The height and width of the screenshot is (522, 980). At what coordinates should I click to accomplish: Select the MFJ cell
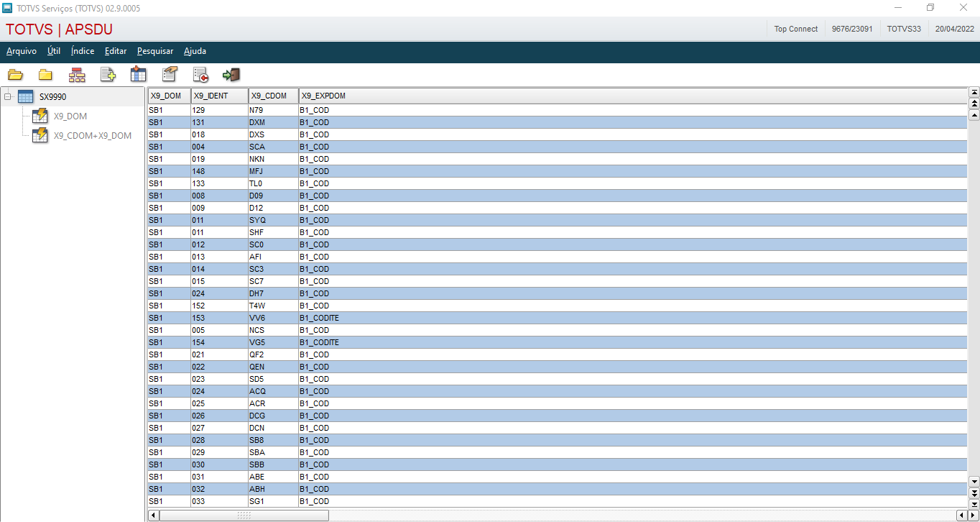[x=273, y=171]
